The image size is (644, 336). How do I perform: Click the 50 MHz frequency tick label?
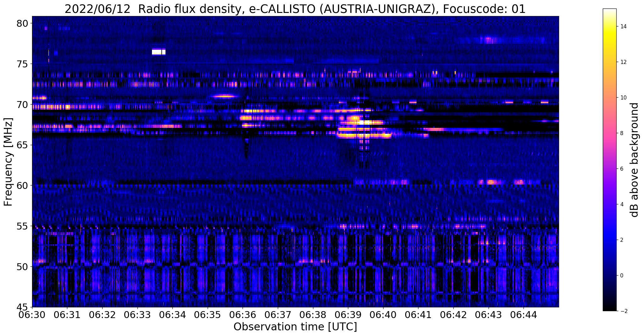23,267
